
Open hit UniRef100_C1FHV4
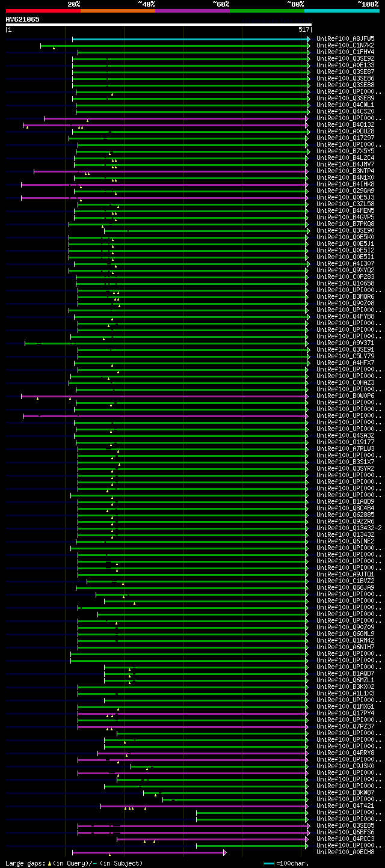(x=345, y=52)
